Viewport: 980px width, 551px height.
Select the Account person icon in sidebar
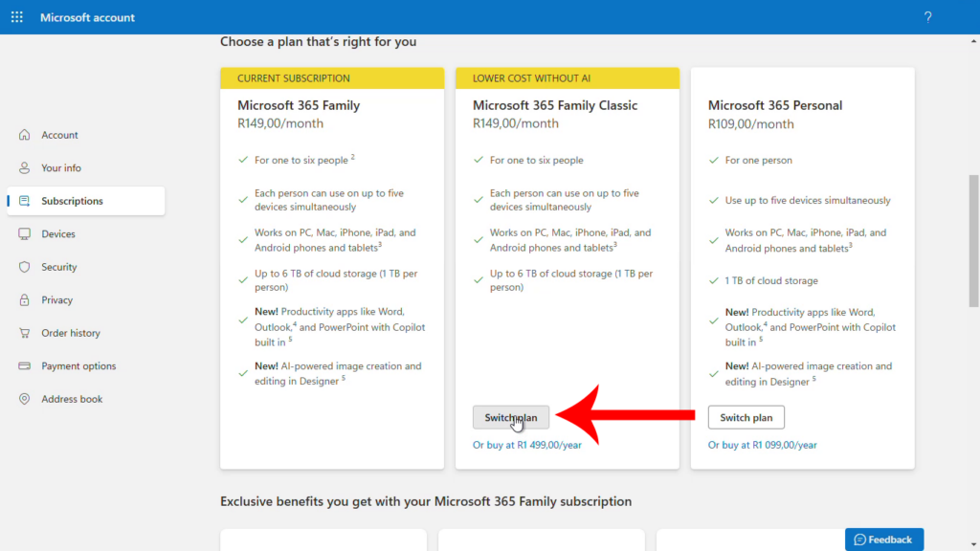pyautogui.click(x=26, y=135)
